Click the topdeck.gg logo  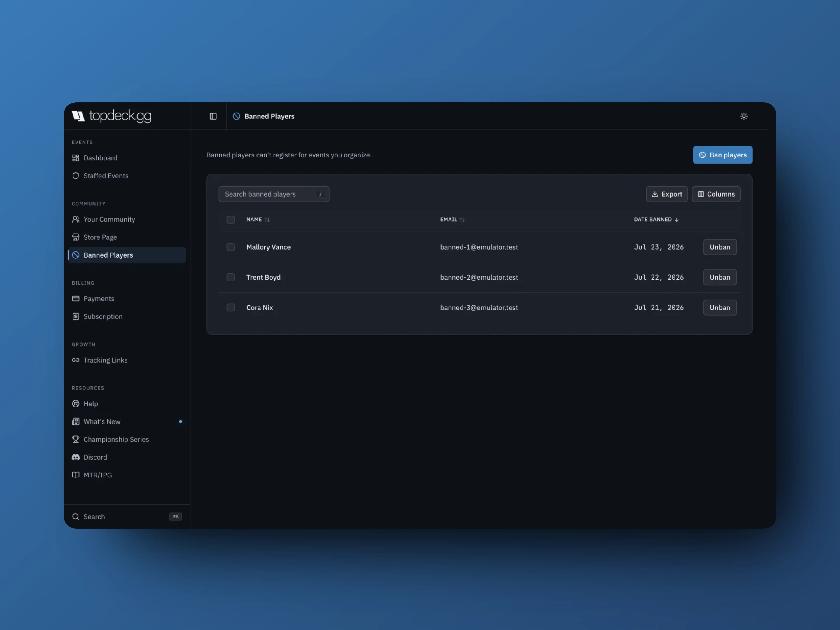coord(111,116)
